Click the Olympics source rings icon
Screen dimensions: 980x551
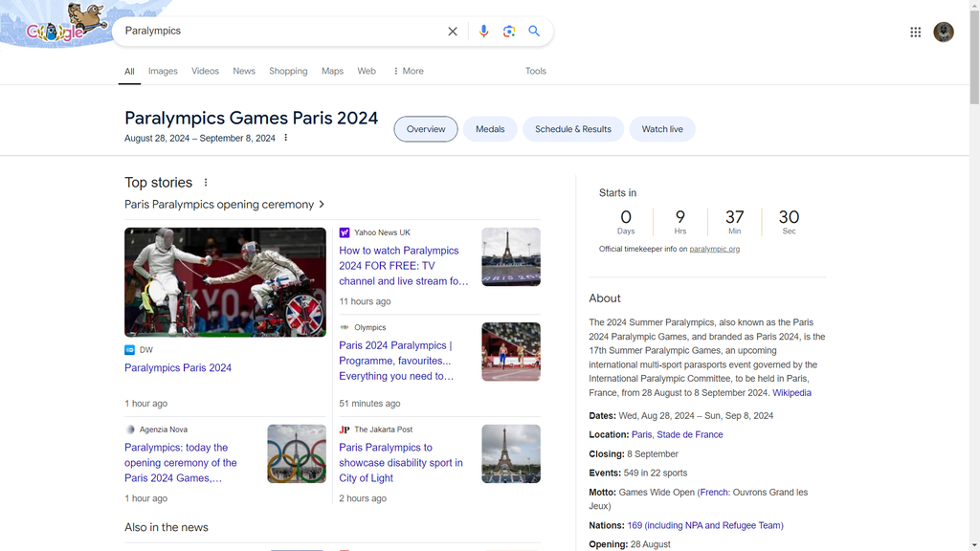(x=345, y=327)
